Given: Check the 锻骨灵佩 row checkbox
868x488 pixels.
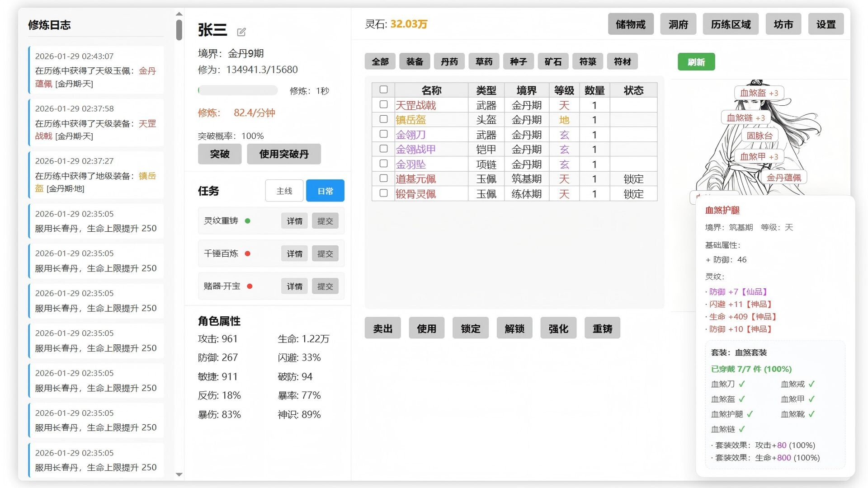Looking at the screenshot, I should [383, 193].
